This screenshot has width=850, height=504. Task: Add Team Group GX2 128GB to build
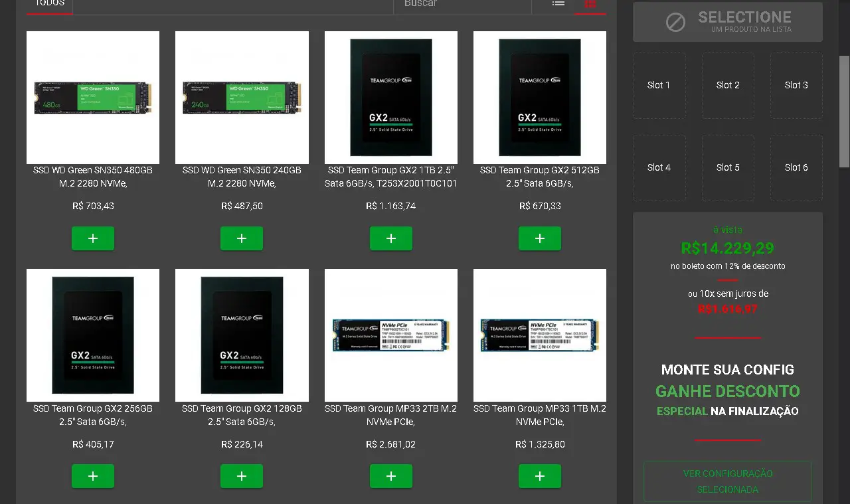pyautogui.click(x=242, y=476)
